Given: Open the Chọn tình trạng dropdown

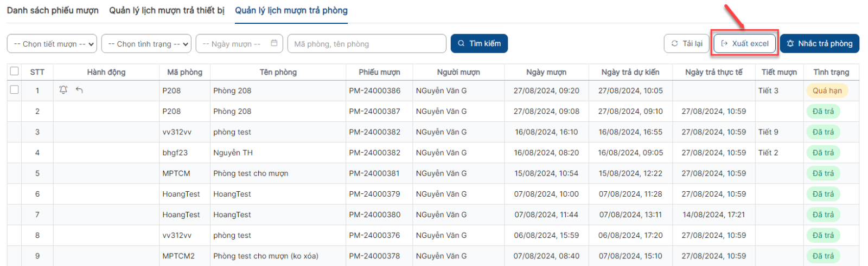Looking at the screenshot, I should tap(146, 44).
